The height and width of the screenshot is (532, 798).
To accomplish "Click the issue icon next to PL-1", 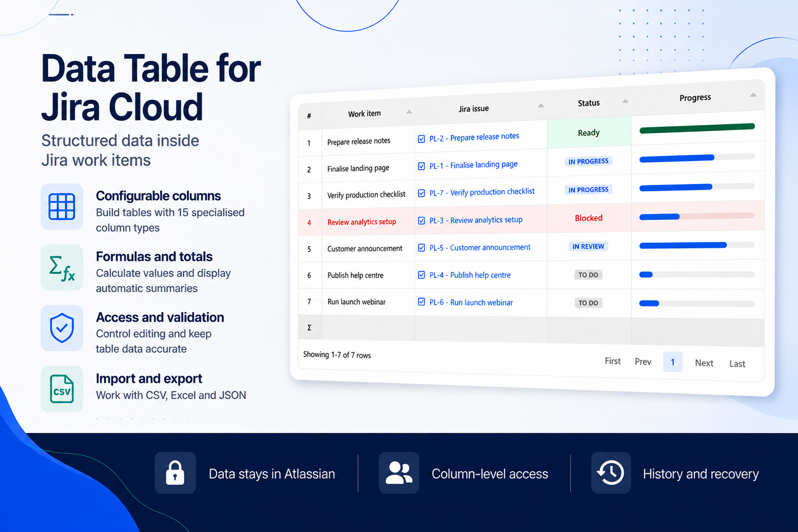I will 422,166.
